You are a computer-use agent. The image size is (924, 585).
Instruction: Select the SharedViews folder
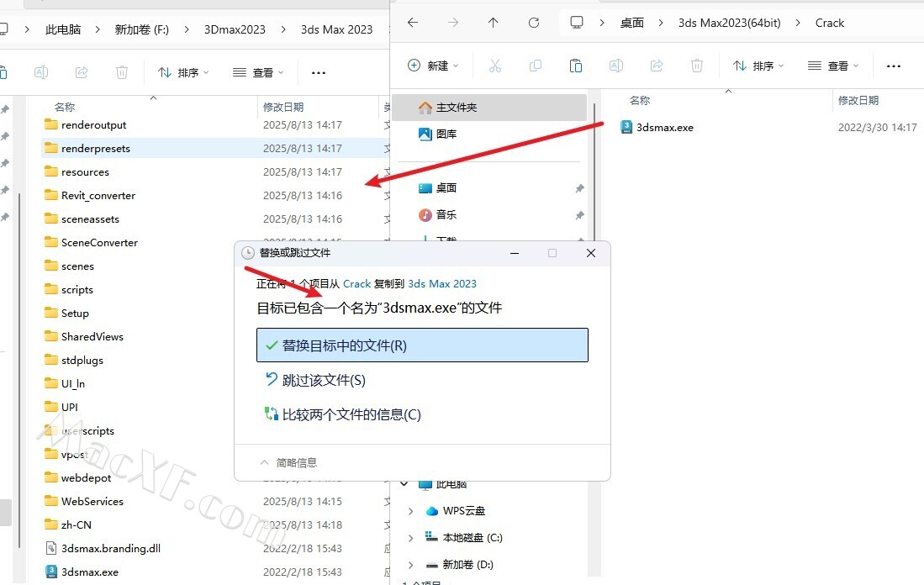coord(84,336)
